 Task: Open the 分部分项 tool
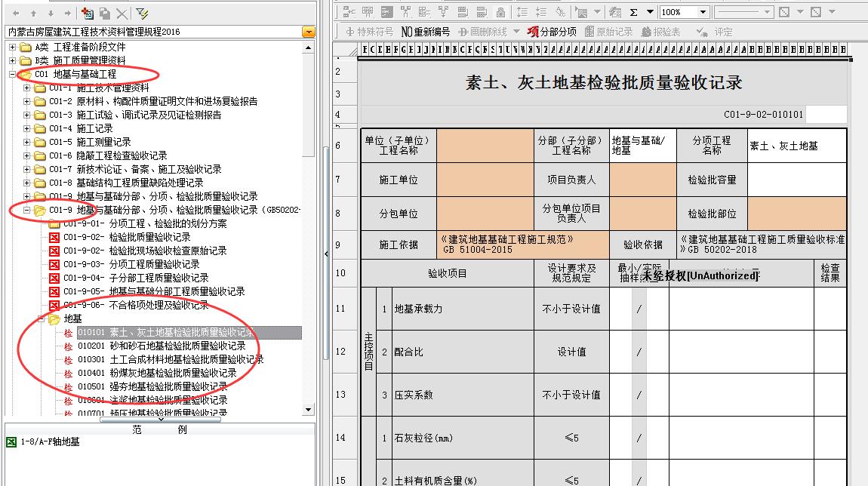coord(552,32)
